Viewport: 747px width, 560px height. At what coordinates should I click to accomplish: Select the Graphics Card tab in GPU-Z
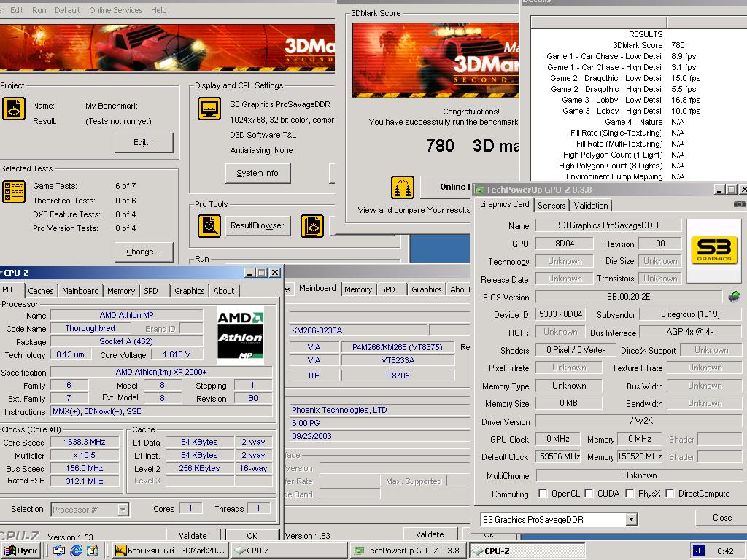pyautogui.click(x=505, y=204)
